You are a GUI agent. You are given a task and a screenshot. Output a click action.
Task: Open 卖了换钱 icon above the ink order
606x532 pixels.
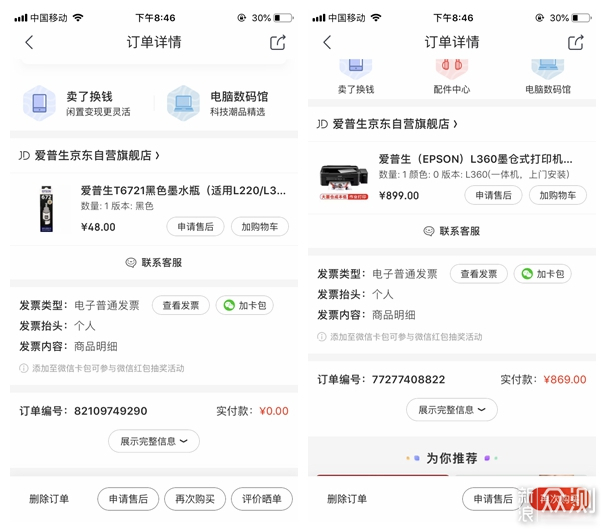click(x=39, y=103)
